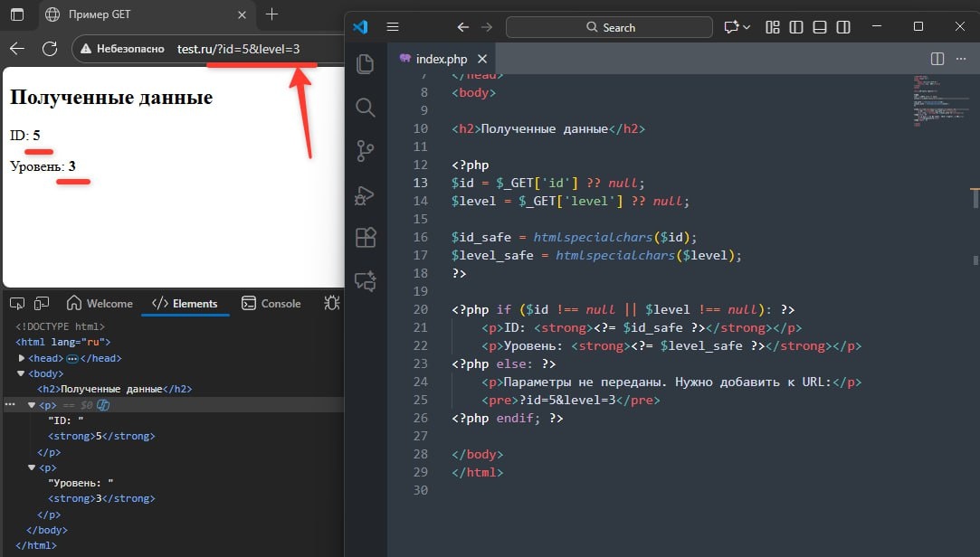Select the Пример GET browser tab

coord(147,14)
